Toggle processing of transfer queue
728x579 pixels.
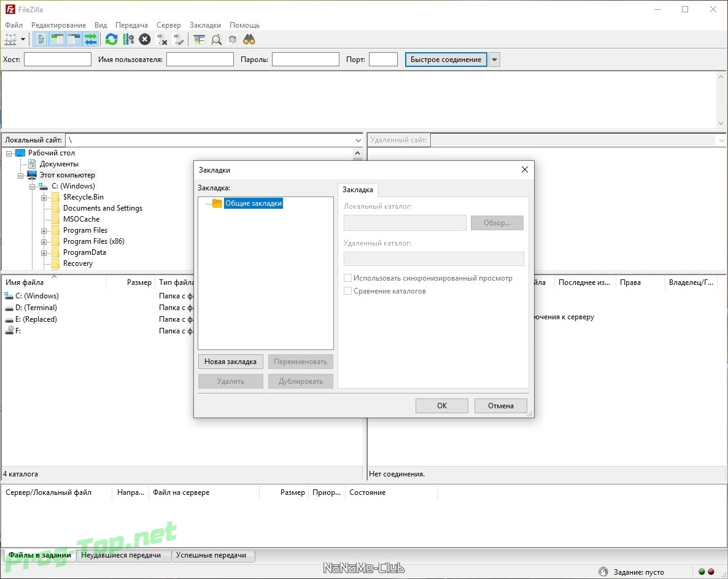pos(128,40)
